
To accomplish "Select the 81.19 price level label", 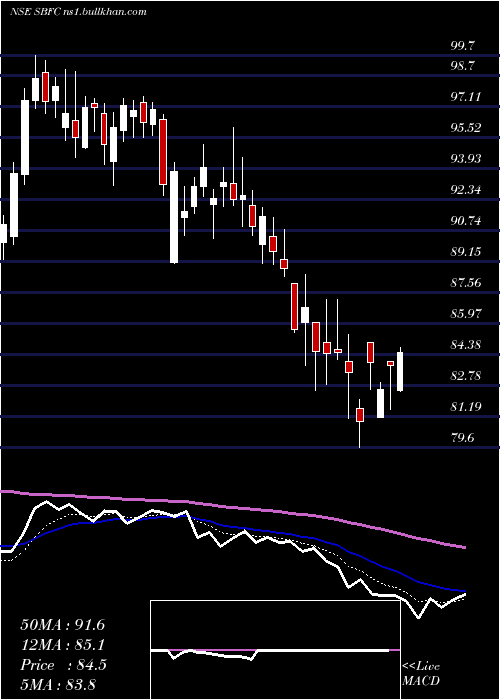I will [x=466, y=407].
